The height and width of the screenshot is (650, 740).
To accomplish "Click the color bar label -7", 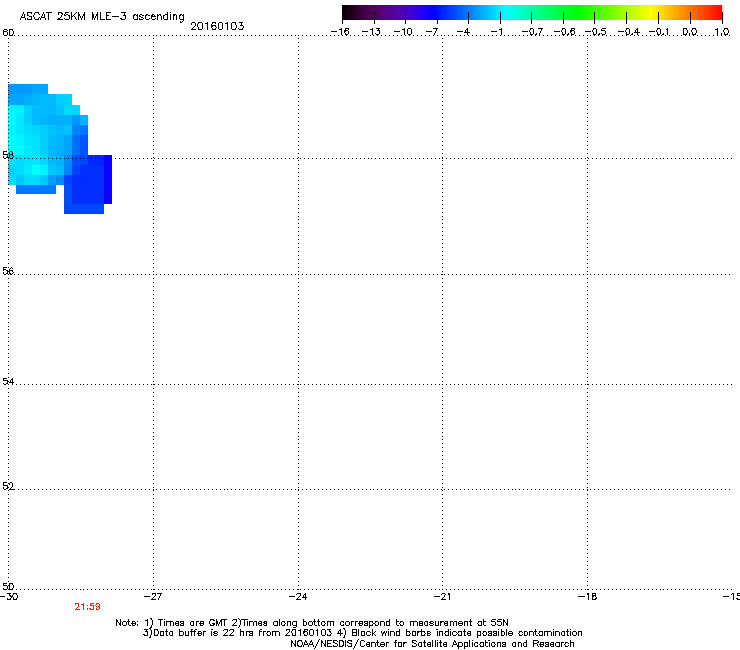I will [432, 32].
